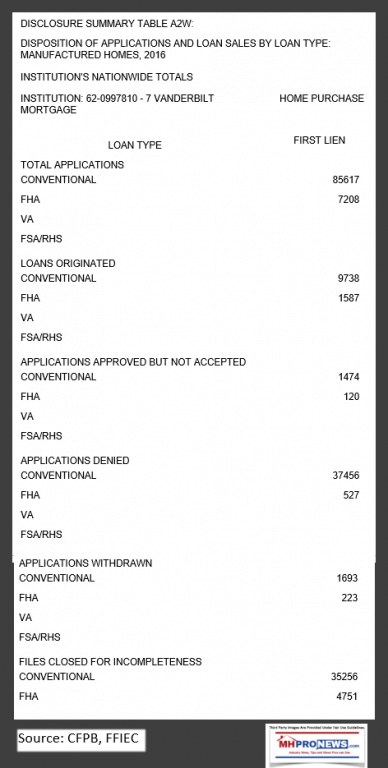This screenshot has height=768, width=388.
Task: Click denied FHA value 527
Action: pos(351,495)
